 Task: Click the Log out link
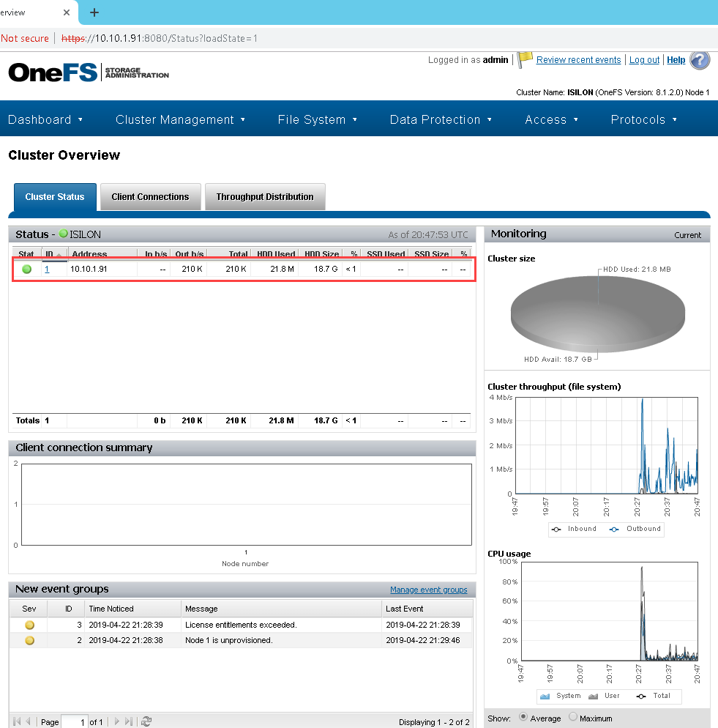point(644,60)
